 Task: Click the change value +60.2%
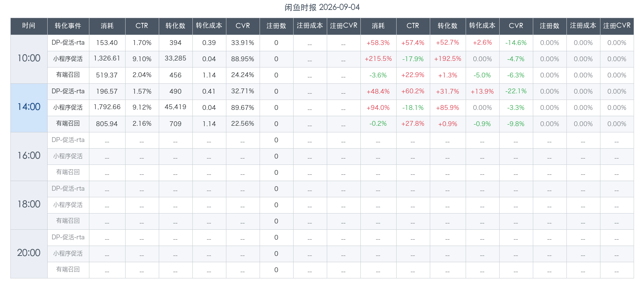coord(413,91)
